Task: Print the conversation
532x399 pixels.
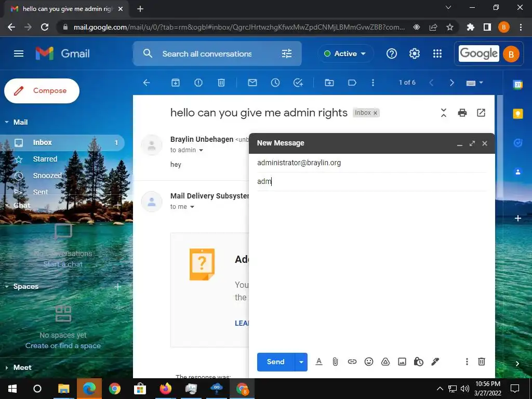Action: [462, 113]
